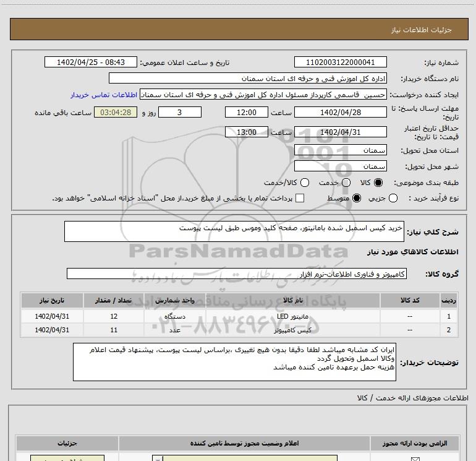Screen dimensions: 476x461
Task: Click the کد کالا column header
Action: pyautogui.click(x=410, y=300)
